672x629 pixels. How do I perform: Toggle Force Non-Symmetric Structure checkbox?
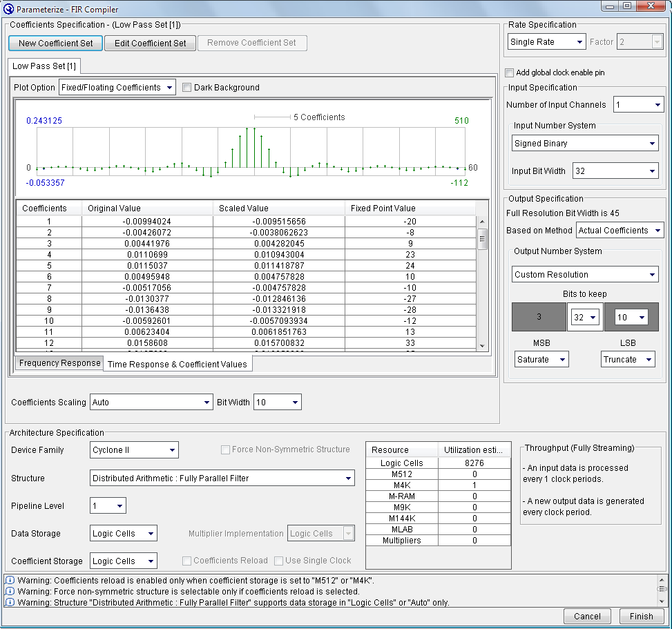coord(225,449)
